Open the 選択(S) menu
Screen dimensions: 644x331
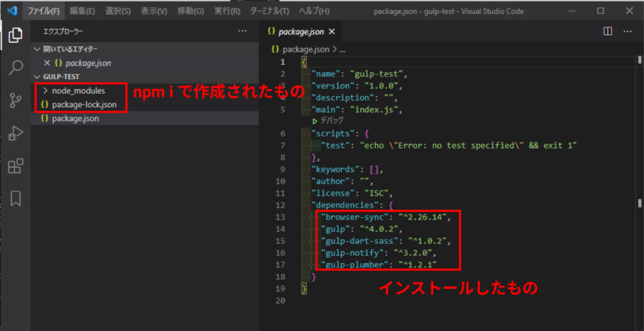(x=118, y=11)
